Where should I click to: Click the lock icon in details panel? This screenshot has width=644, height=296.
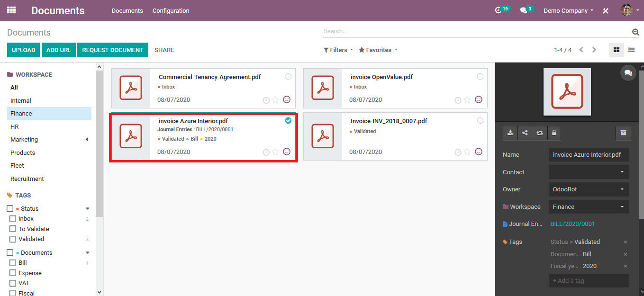click(553, 133)
